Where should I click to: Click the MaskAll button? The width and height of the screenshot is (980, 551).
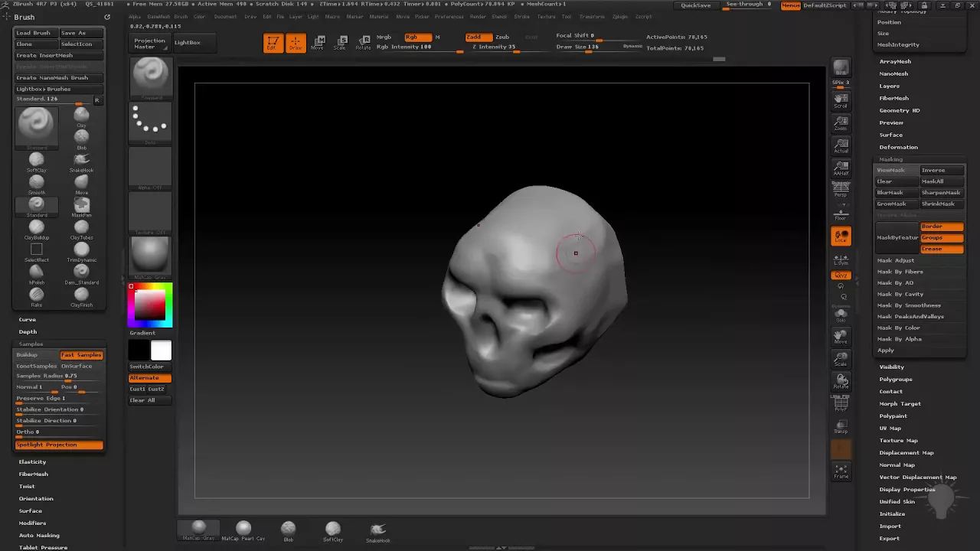[942, 181]
